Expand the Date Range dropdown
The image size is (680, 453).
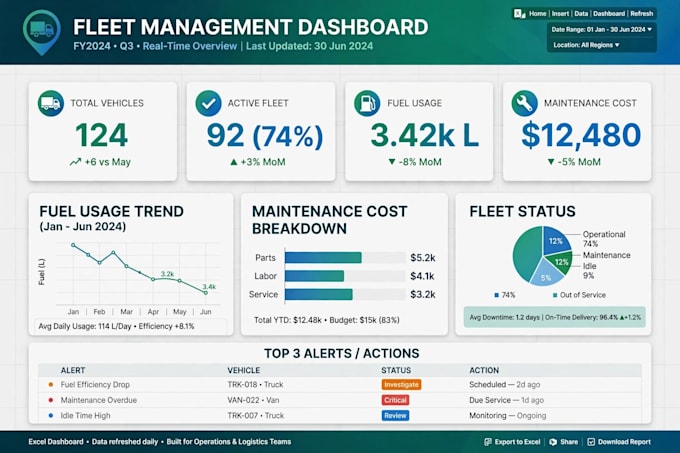coord(602,29)
